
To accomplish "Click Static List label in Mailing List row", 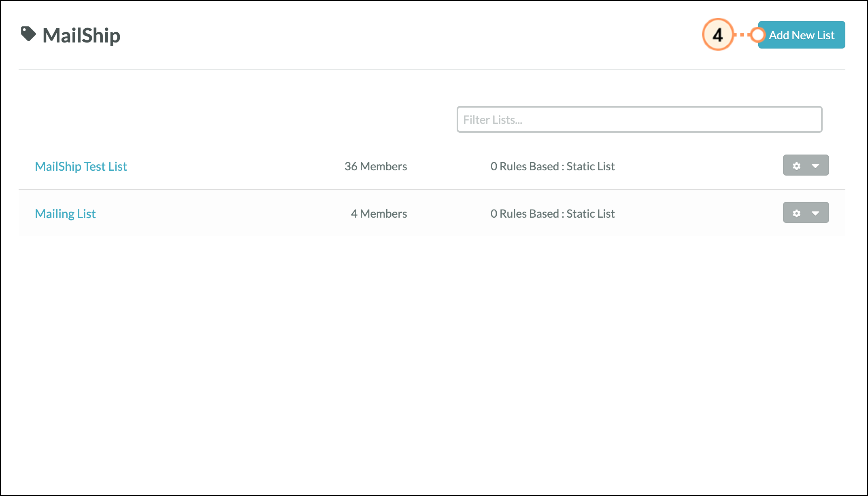I will [x=590, y=214].
